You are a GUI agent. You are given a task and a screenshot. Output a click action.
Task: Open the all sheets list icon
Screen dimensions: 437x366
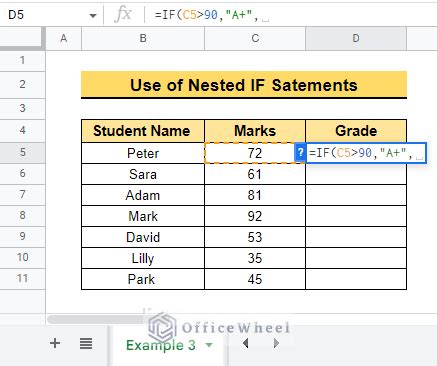(x=86, y=343)
